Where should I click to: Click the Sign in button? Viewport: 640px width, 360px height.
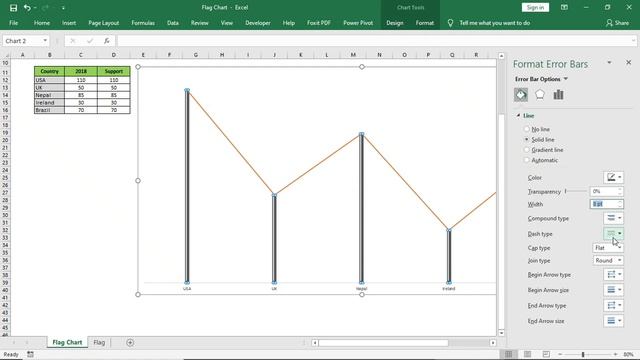(x=535, y=7)
